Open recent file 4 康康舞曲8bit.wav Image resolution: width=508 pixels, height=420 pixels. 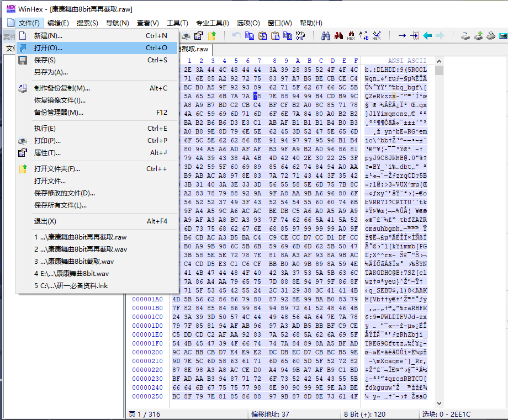click(x=97, y=274)
